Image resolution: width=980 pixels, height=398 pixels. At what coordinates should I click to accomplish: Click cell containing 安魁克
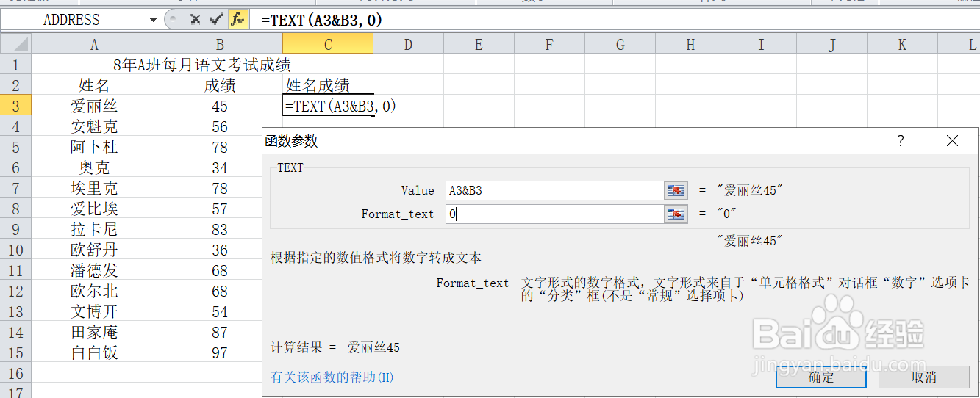click(94, 126)
